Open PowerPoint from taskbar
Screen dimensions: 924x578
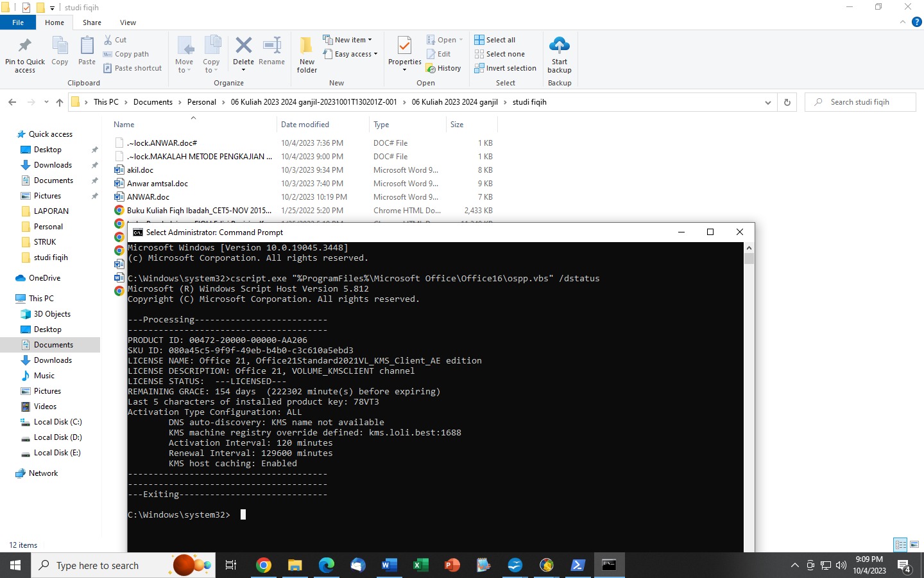[x=452, y=565]
